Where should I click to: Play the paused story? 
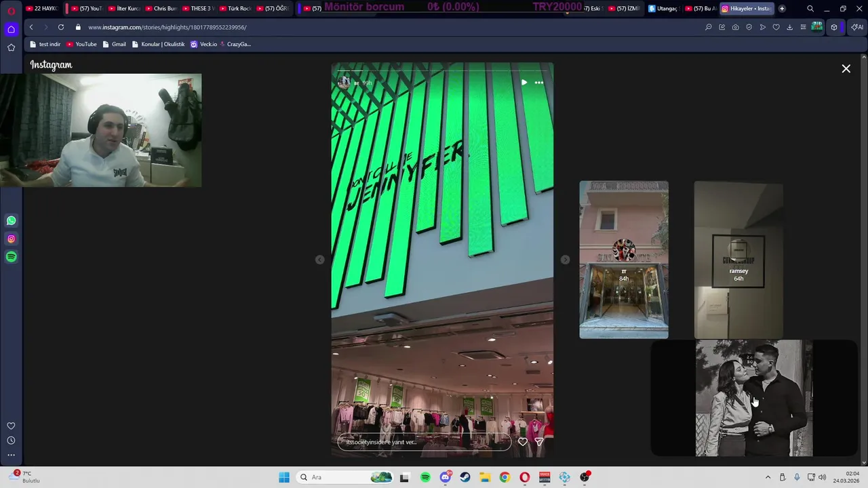tap(524, 83)
